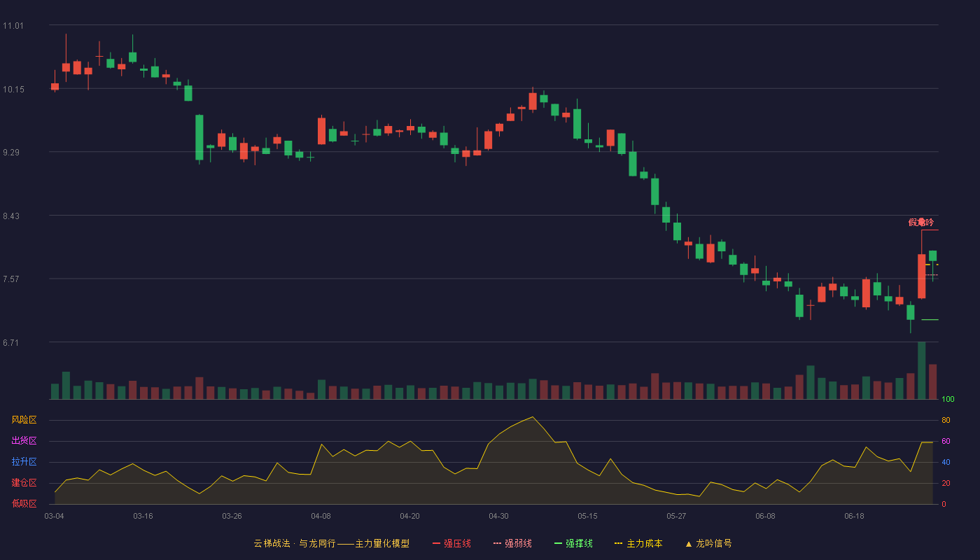The height and width of the screenshot is (560, 980).
Task: Click the tallest volume bar at right
Action: pyautogui.click(x=921, y=370)
